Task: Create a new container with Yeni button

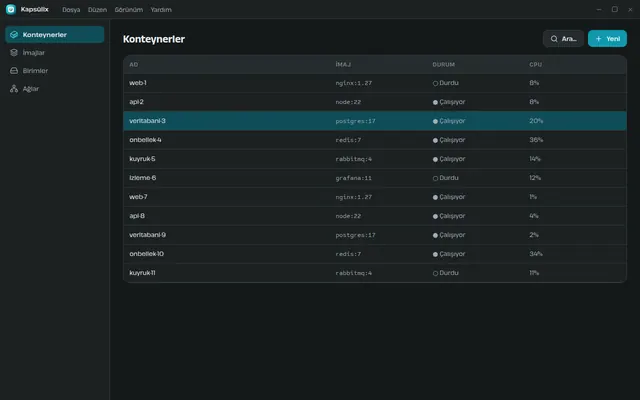Action: [607, 39]
